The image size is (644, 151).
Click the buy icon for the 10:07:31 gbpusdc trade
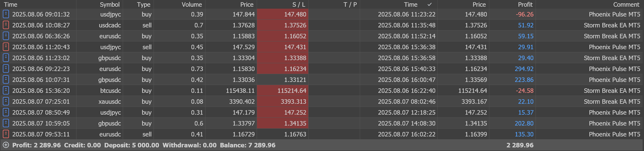pyautogui.click(x=6, y=80)
